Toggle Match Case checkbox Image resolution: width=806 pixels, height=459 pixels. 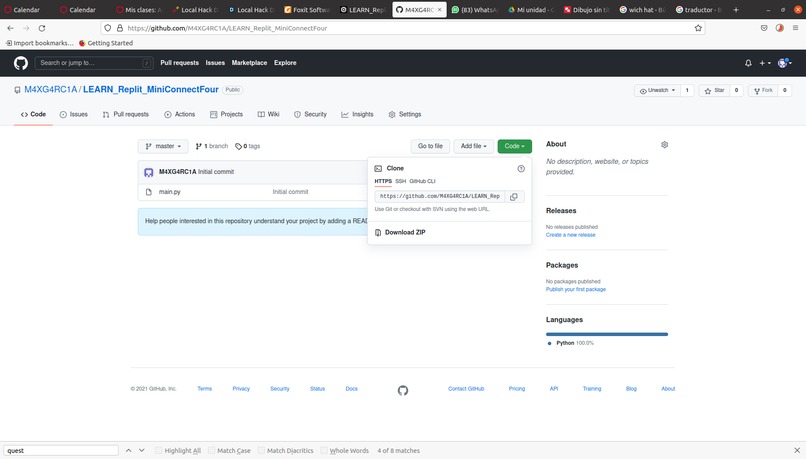[211, 450]
